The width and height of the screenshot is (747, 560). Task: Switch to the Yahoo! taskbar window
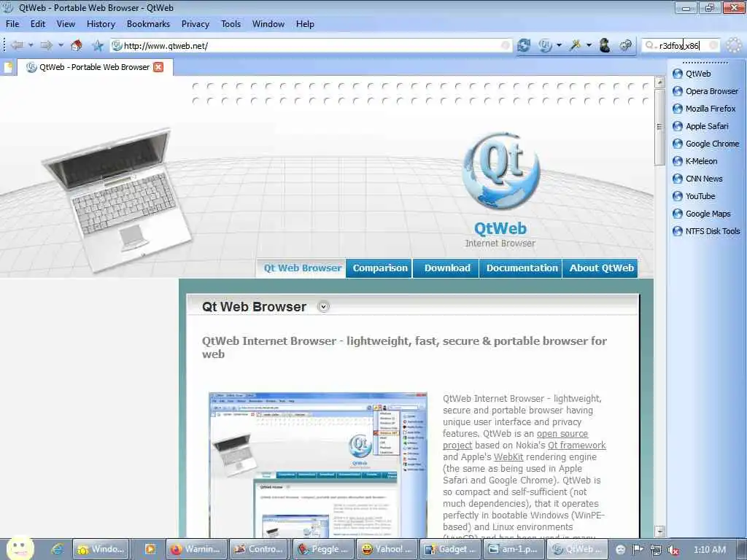coord(387,549)
